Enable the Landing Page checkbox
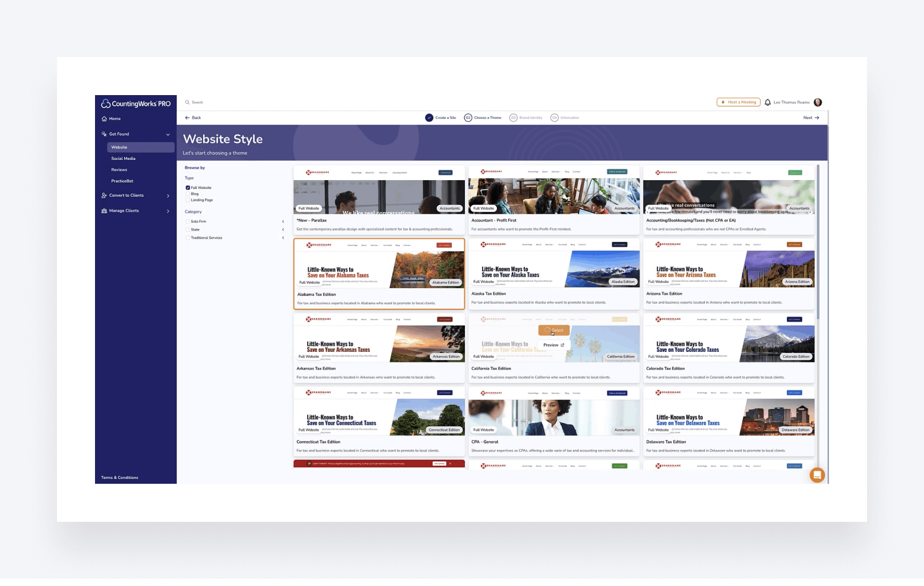924x586 pixels. coord(188,200)
